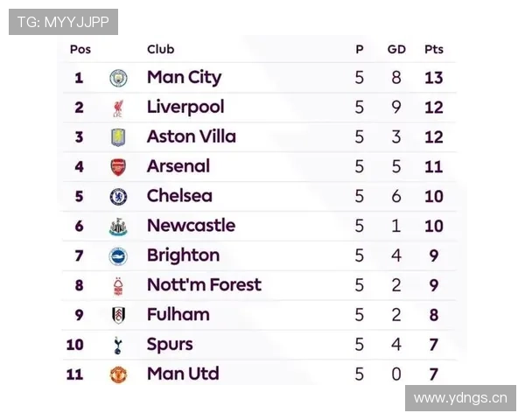Screen dimensions: 525x420
Task: Select the Newcastle team name
Action: [191, 226]
